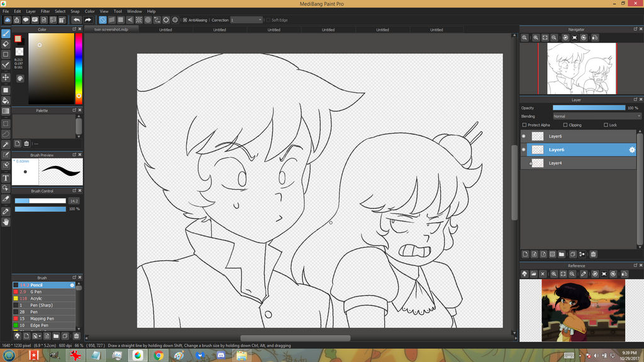
Task: Toggle the AntiAliasing checkbox
Action: click(x=185, y=20)
